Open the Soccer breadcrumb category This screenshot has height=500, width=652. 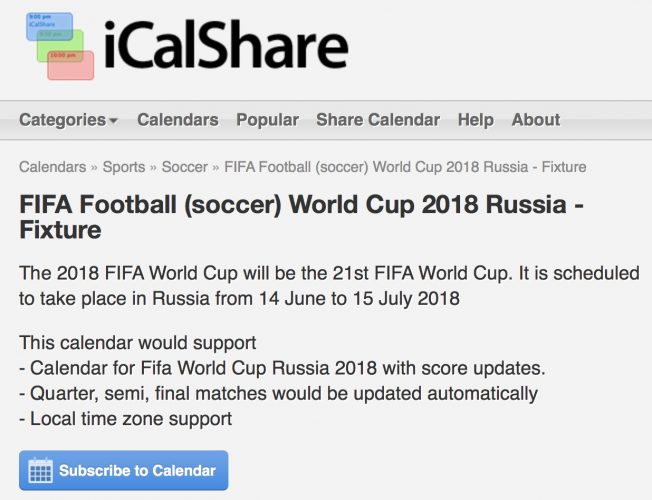pos(185,167)
